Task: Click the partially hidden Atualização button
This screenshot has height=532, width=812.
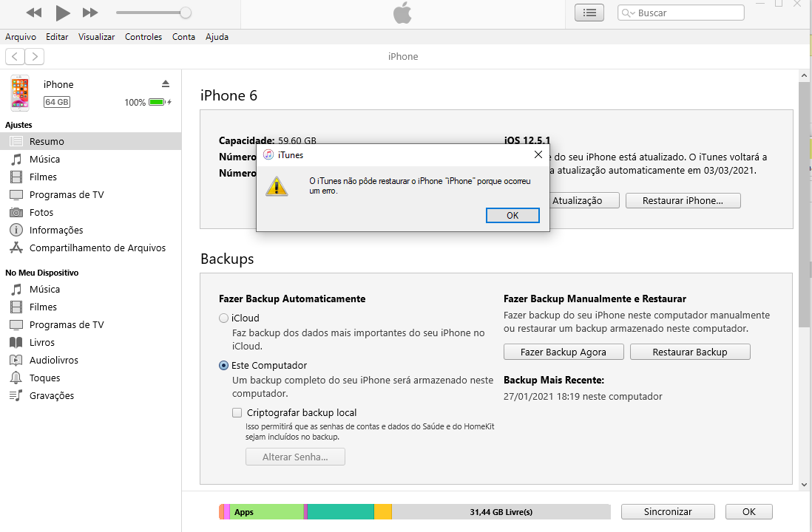Action: pos(584,201)
